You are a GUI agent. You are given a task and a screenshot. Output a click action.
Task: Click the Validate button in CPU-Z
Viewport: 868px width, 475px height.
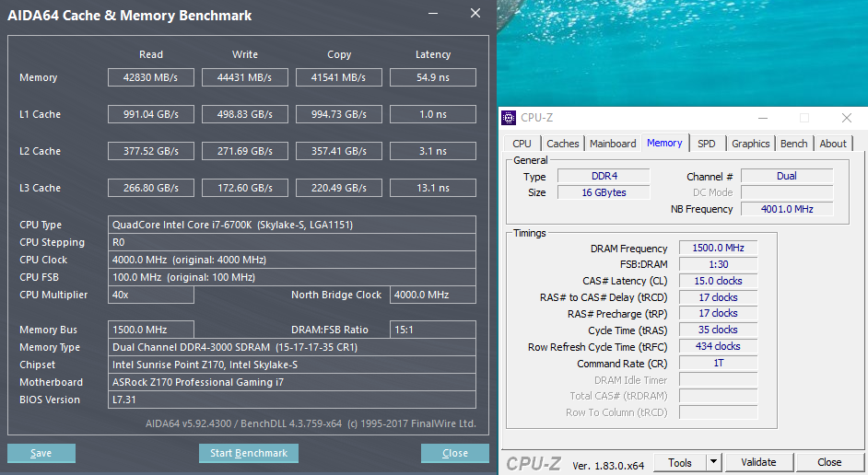click(x=758, y=462)
